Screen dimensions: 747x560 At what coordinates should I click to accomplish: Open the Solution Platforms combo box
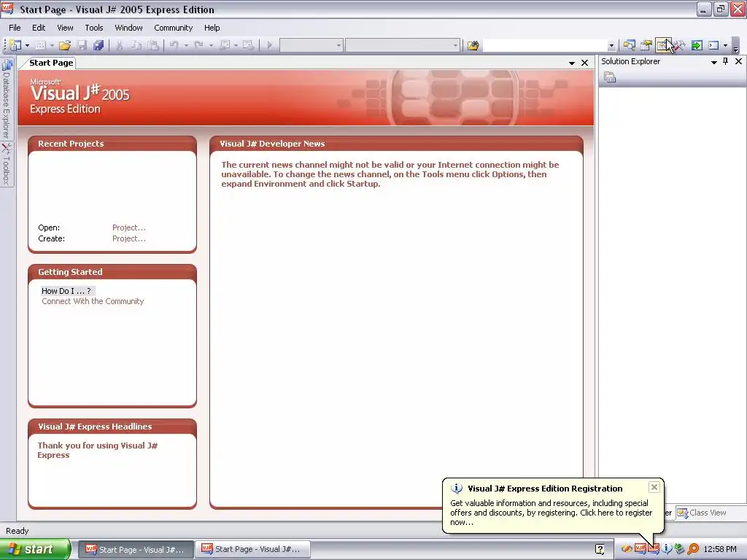click(x=403, y=45)
